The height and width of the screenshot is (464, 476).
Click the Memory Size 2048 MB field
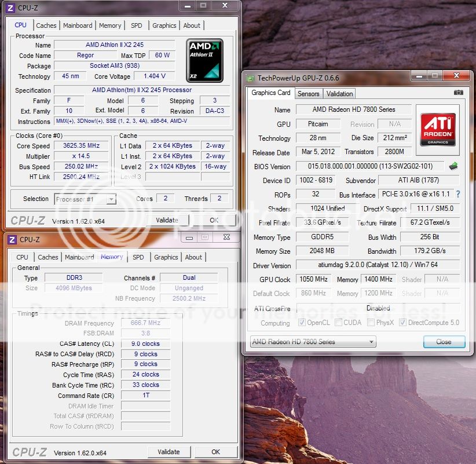322,250
